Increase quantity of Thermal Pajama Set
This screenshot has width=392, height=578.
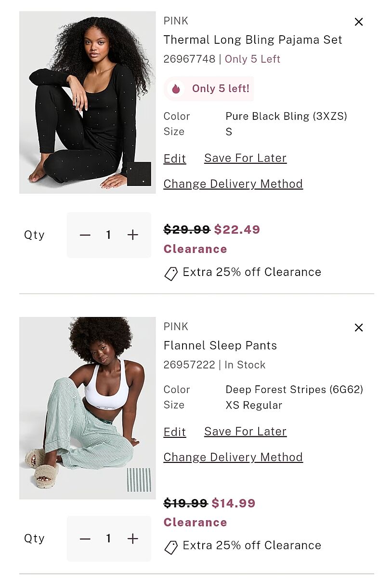(x=133, y=235)
